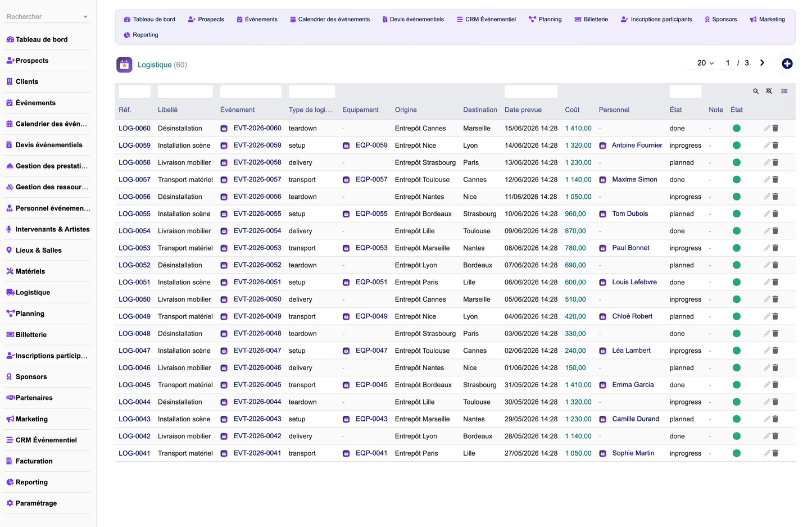Go to next page arrow
This screenshot has width=812, height=527.
(x=762, y=63)
